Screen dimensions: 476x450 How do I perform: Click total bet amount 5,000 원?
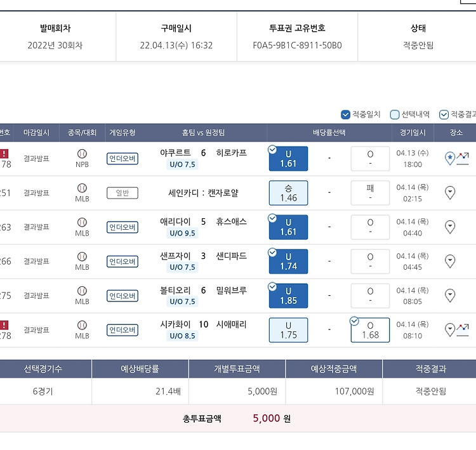(272, 418)
